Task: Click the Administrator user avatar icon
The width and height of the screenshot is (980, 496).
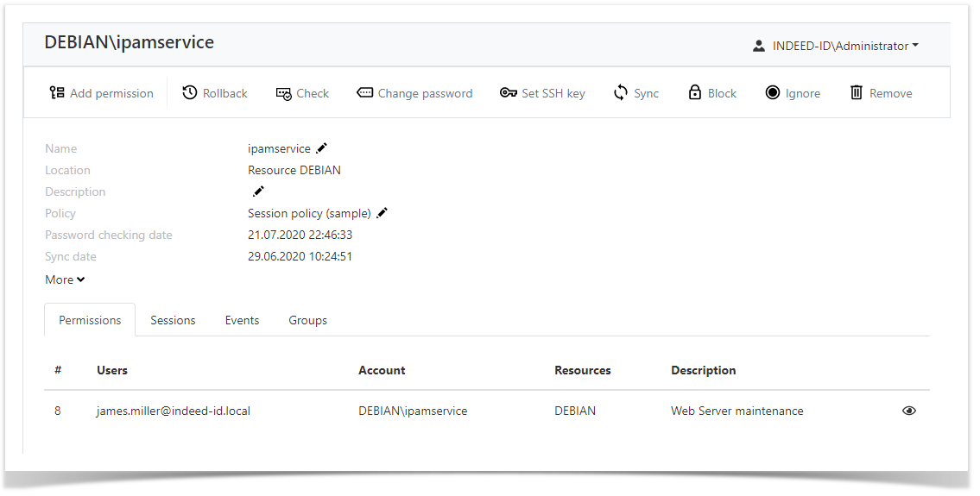Action: [x=759, y=46]
